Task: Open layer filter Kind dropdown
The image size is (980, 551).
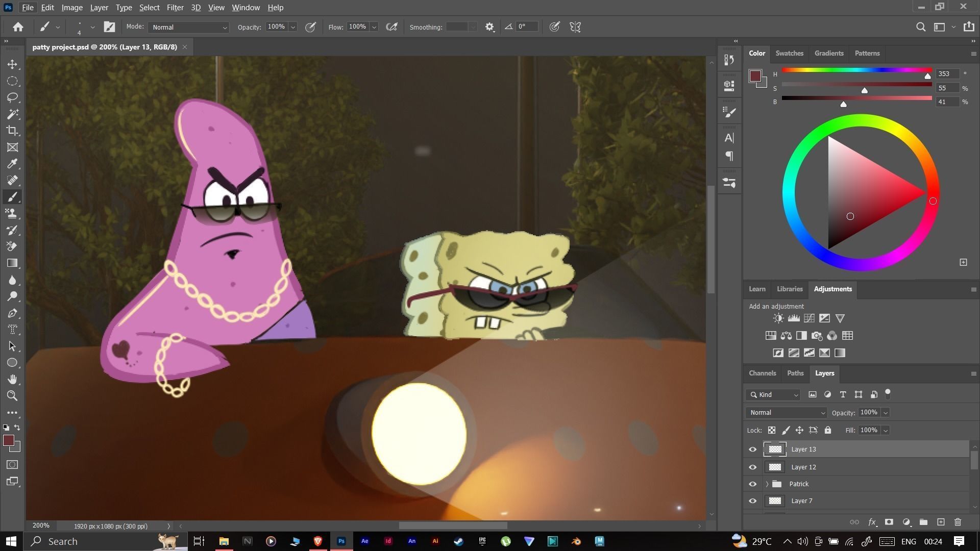Action: tap(773, 395)
